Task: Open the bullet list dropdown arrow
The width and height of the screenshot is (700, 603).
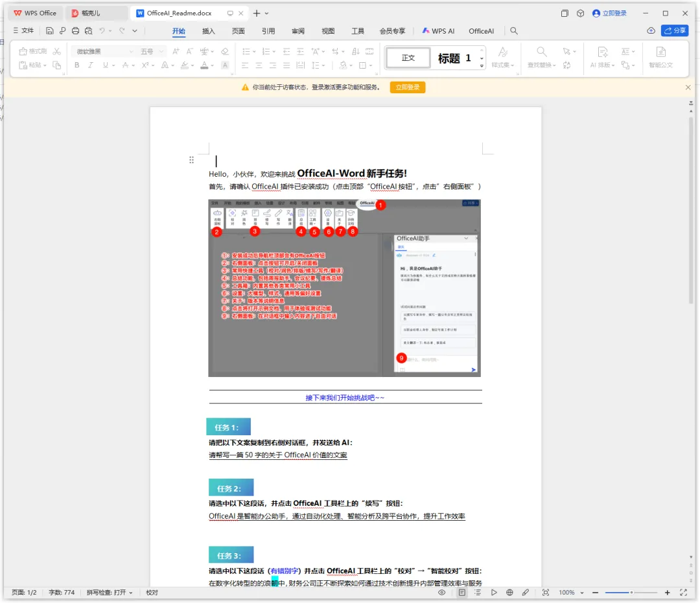Action: [x=254, y=52]
